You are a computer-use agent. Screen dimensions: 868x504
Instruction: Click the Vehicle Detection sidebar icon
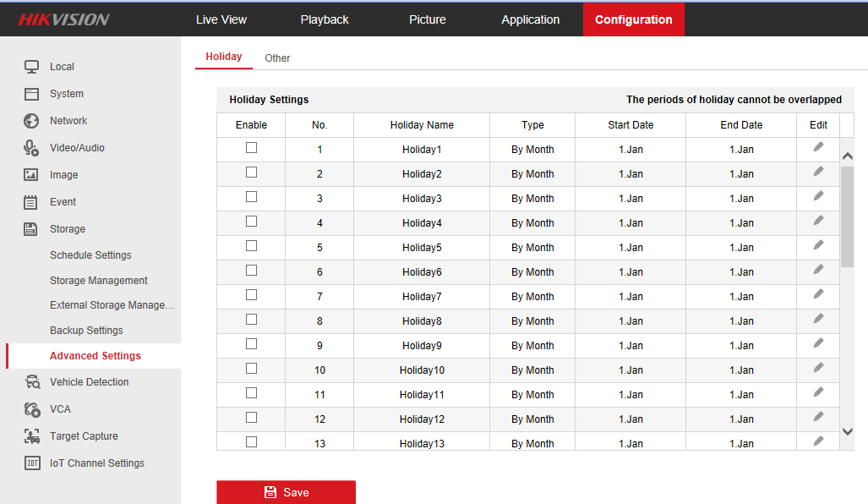pyautogui.click(x=32, y=382)
